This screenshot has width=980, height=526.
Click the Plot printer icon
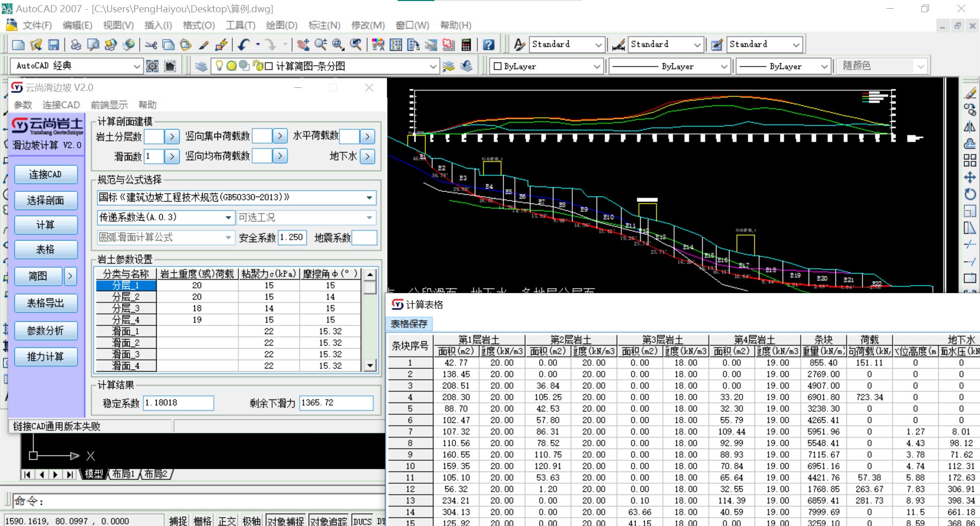pos(76,45)
